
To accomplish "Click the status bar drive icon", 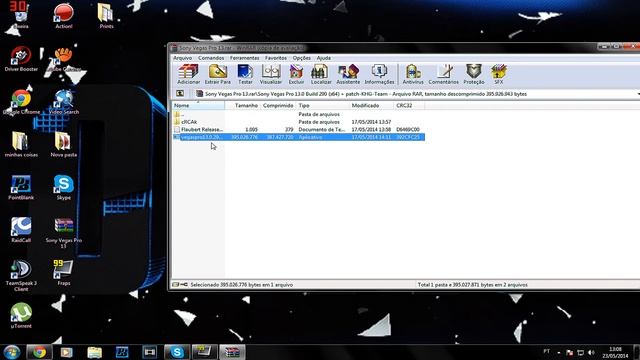I will coord(176,284).
